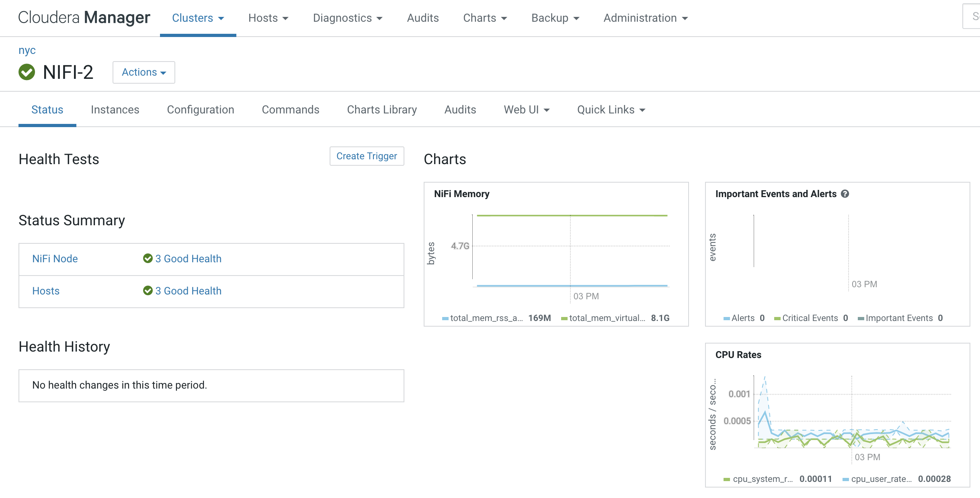Screen dimensions: 980x498
Task: Open the Instances tab
Action: point(115,109)
